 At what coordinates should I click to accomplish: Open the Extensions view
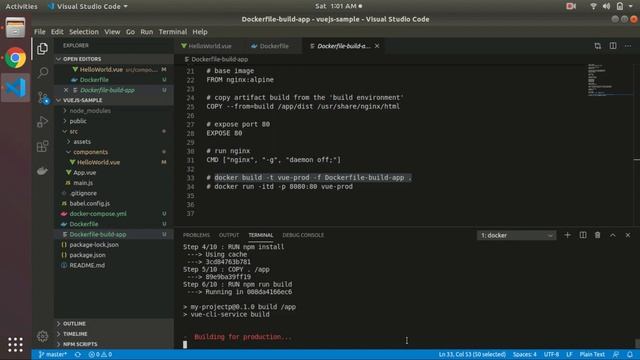coord(42,146)
